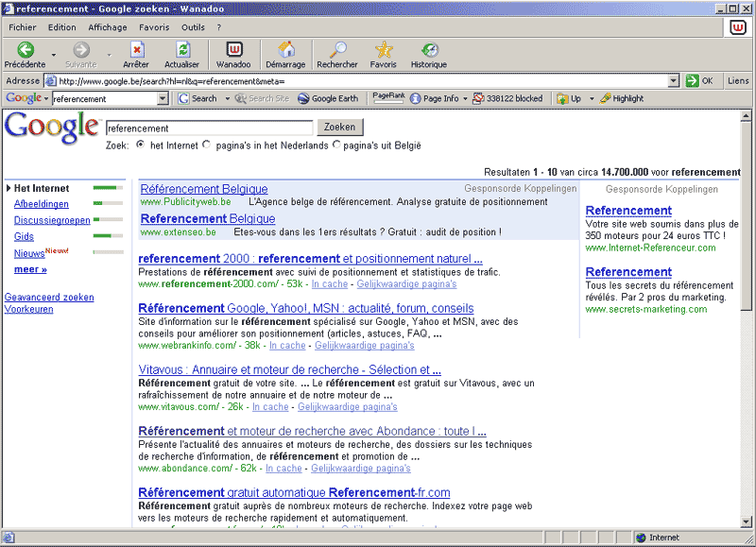Open the Gids link
The width and height of the screenshot is (756, 547).
point(24,236)
